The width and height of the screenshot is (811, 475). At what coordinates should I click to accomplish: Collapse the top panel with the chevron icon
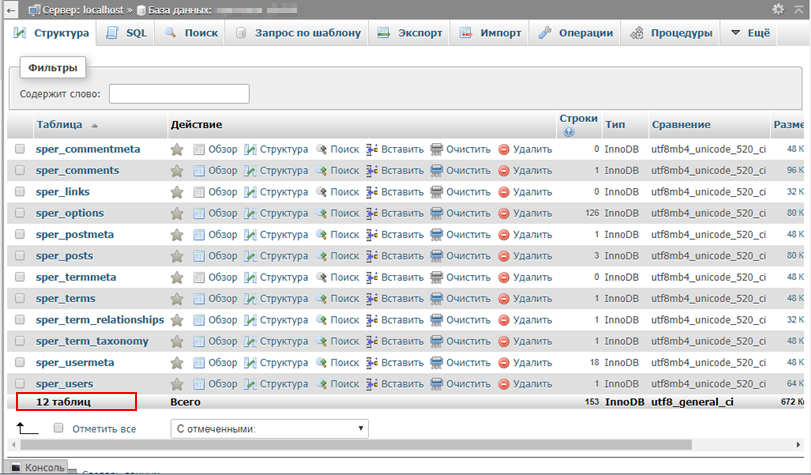799,9
